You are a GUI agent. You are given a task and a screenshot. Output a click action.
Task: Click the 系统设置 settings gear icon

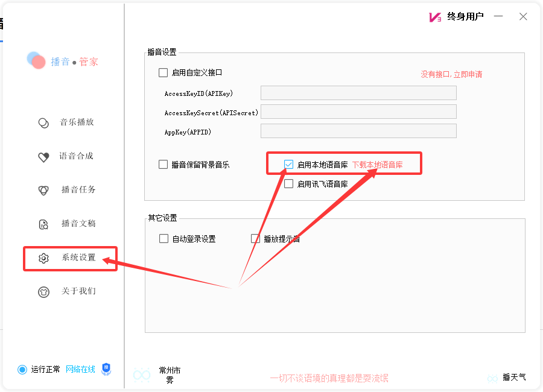[43, 258]
